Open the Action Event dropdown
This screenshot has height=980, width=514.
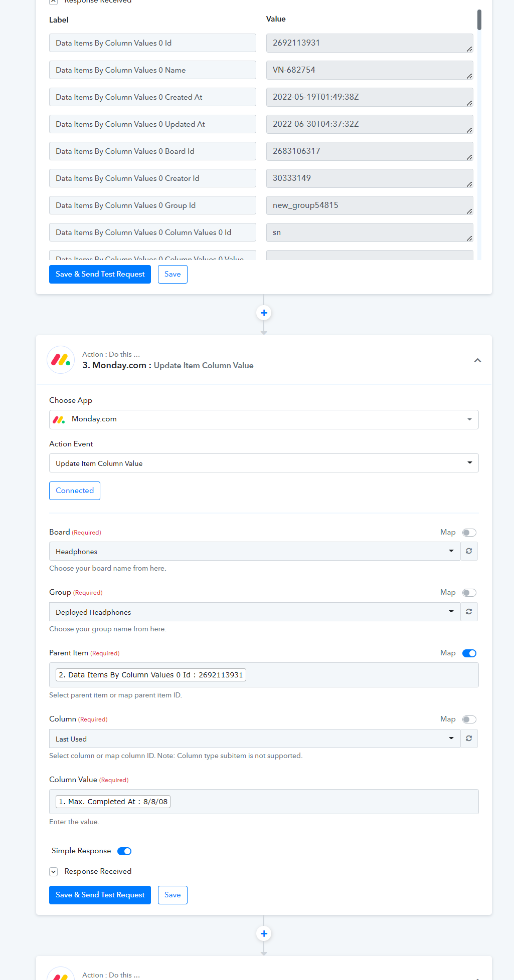point(264,463)
